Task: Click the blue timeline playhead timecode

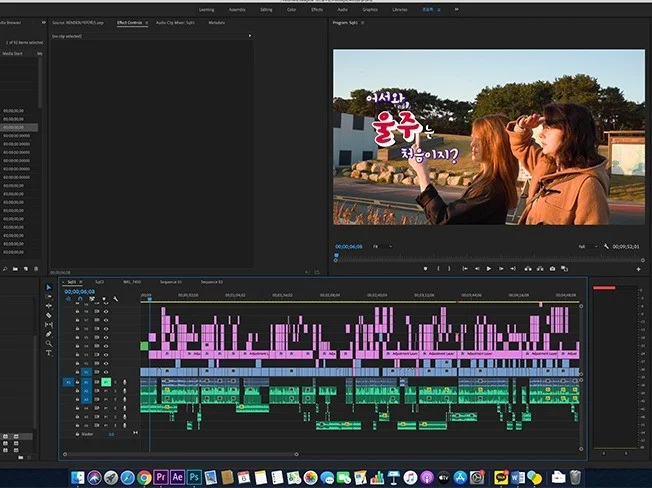Action: pos(79,291)
